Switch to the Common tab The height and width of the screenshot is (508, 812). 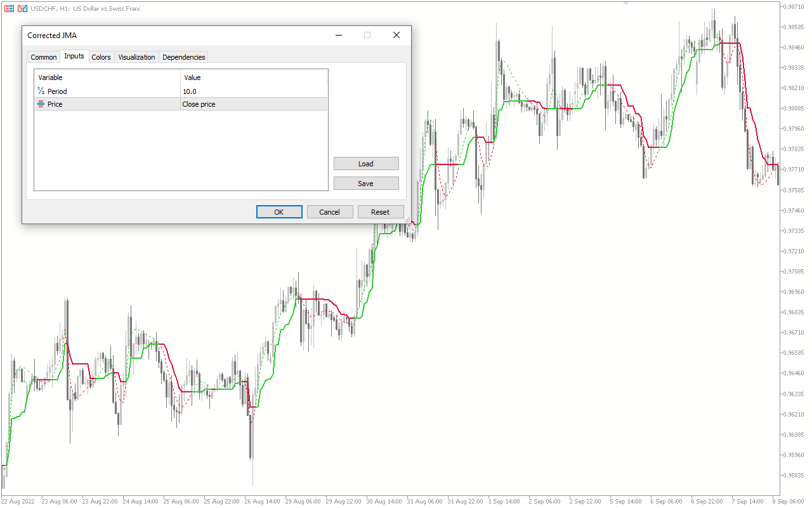tap(44, 57)
